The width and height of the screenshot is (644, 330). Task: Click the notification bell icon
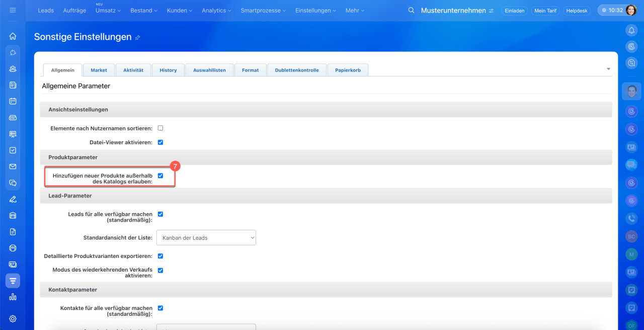pos(631,31)
